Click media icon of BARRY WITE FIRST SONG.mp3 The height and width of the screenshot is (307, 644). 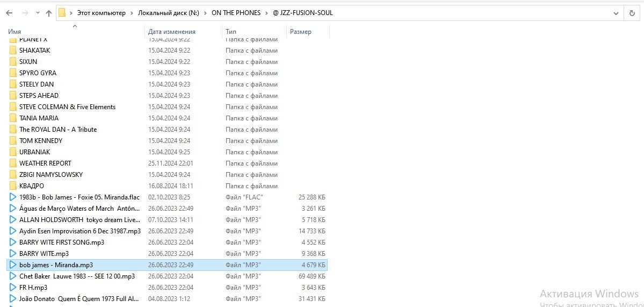pyautogui.click(x=13, y=242)
